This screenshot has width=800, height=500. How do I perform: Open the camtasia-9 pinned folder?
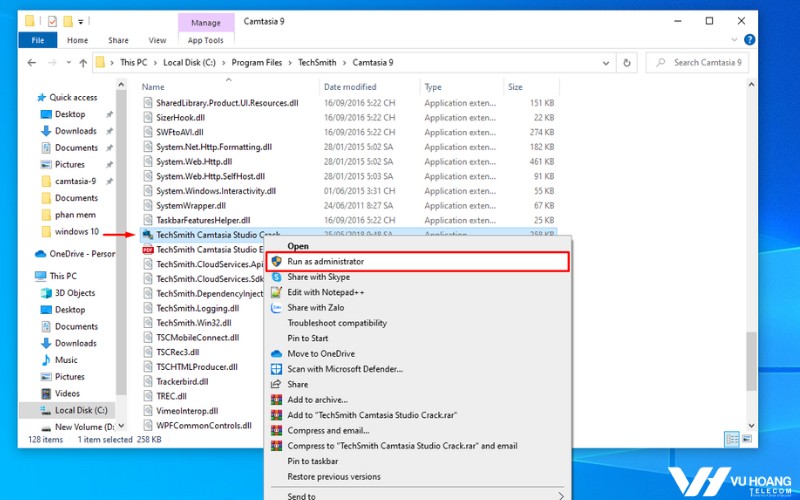point(76,181)
